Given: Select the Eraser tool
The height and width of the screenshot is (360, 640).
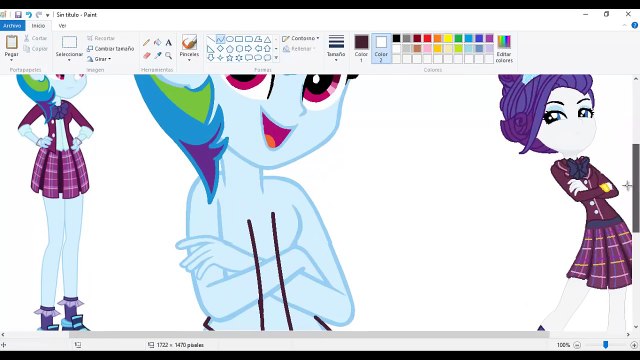Looking at the screenshot, I should [x=147, y=55].
